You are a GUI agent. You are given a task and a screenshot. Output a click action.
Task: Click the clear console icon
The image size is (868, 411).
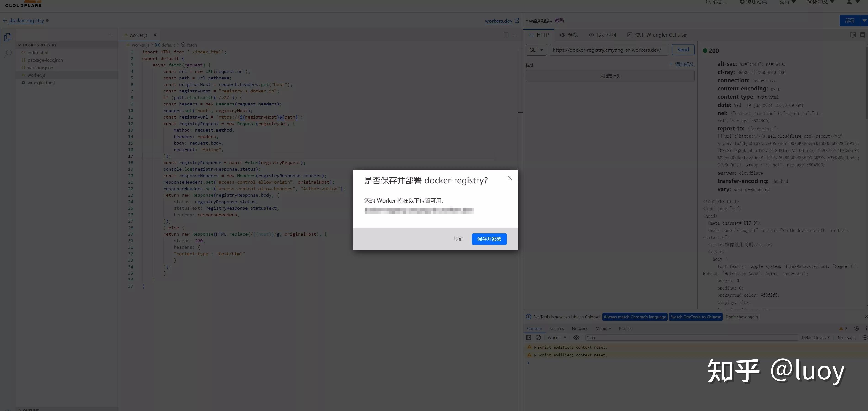tap(538, 338)
